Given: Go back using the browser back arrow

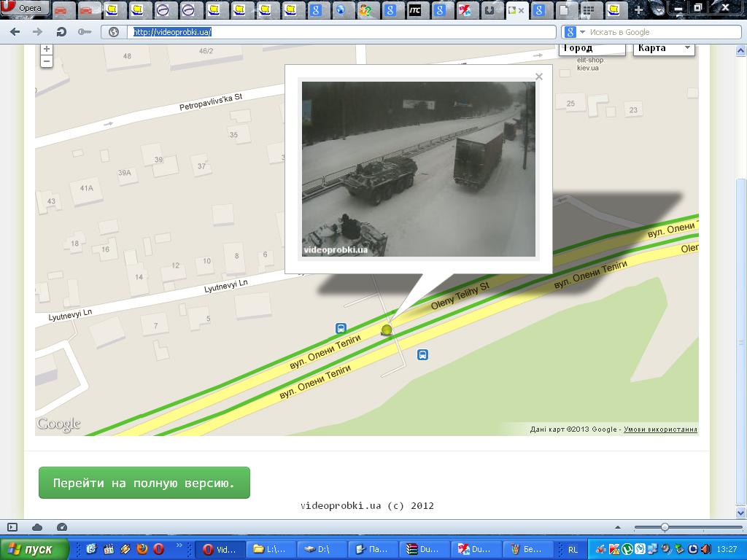Looking at the screenshot, I should (x=15, y=32).
